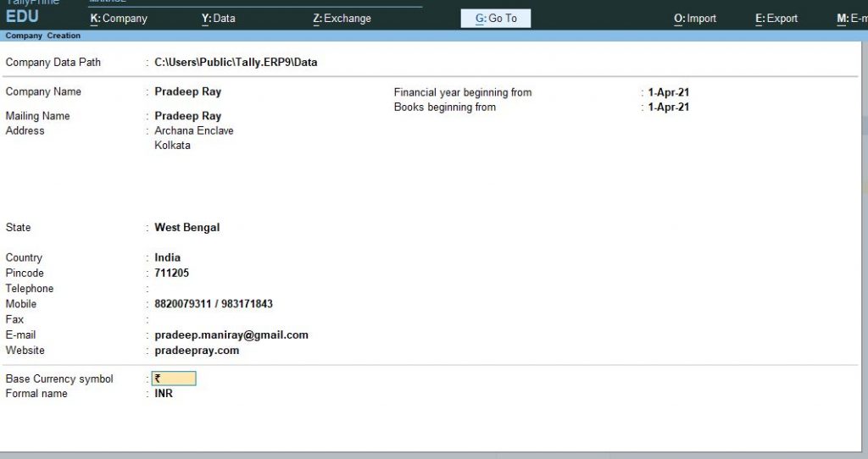The image size is (868, 459).
Task: Open the Z: Exchange menu
Action: [342, 19]
